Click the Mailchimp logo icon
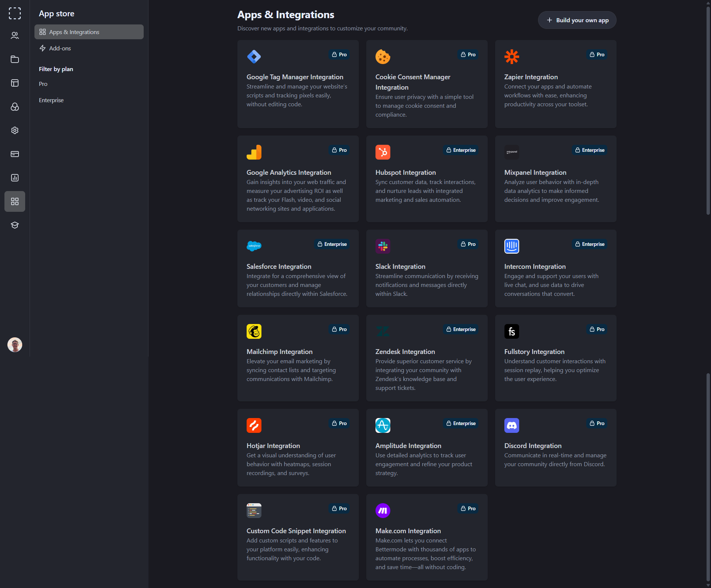 (x=254, y=331)
